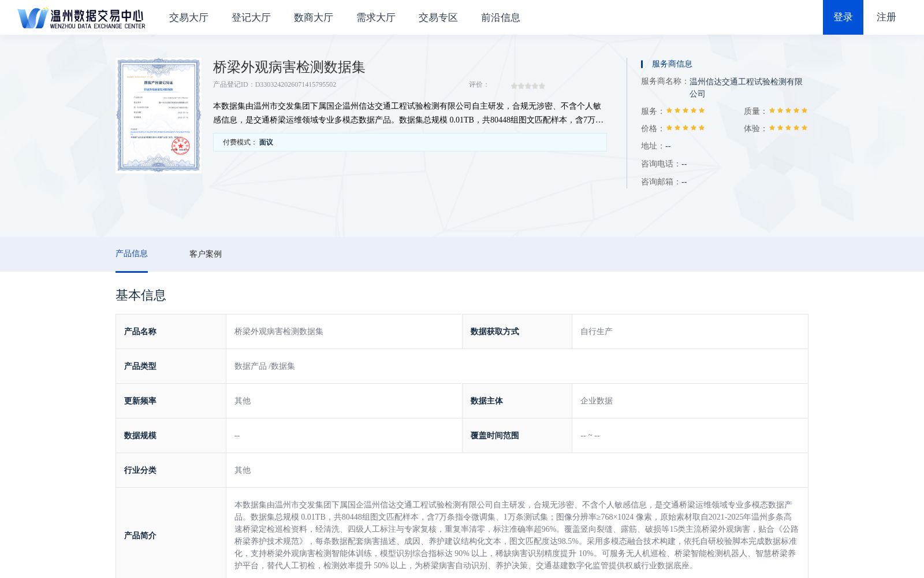The height and width of the screenshot is (578, 924).
Task: Click the 地址 entry in provider info
Action: [x=656, y=146]
